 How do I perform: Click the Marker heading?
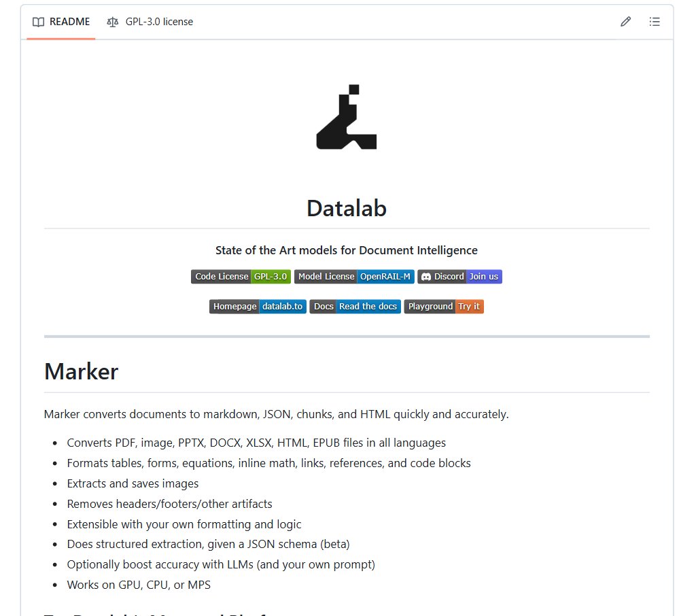point(82,371)
